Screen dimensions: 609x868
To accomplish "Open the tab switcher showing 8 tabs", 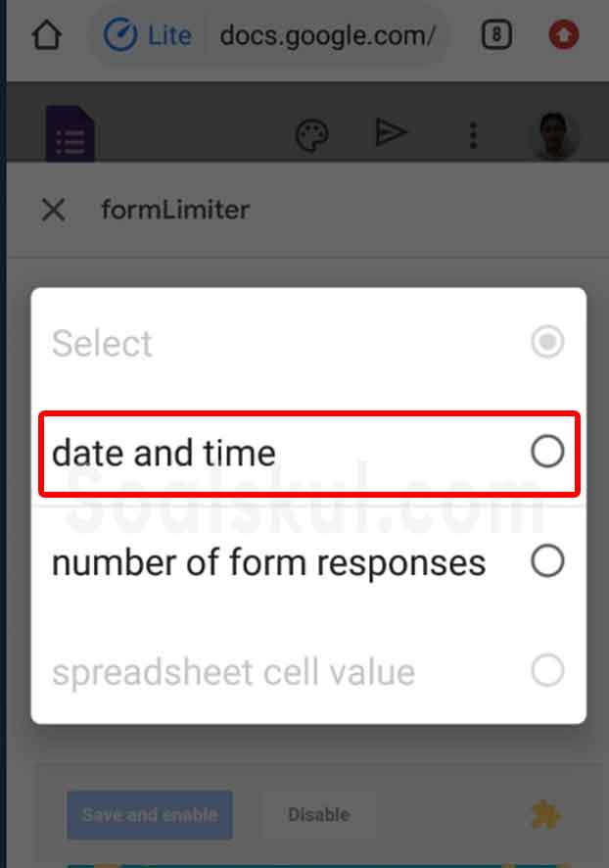I will 496,35.
